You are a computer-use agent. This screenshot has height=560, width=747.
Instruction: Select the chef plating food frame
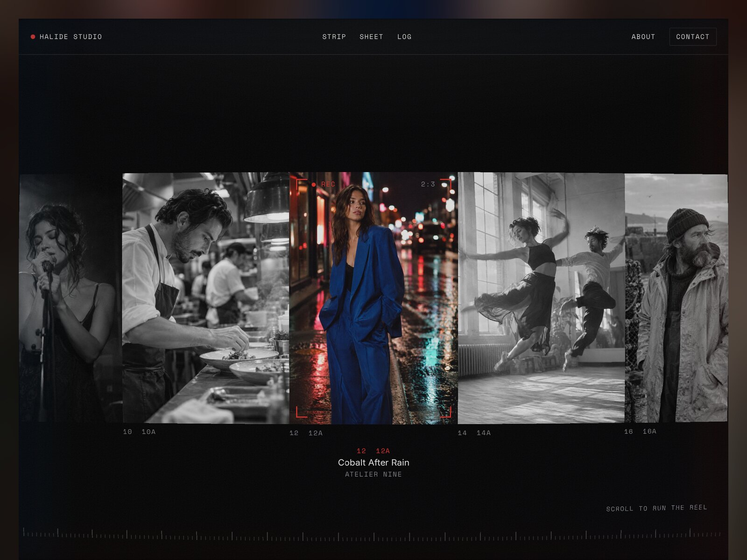(206, 298)
